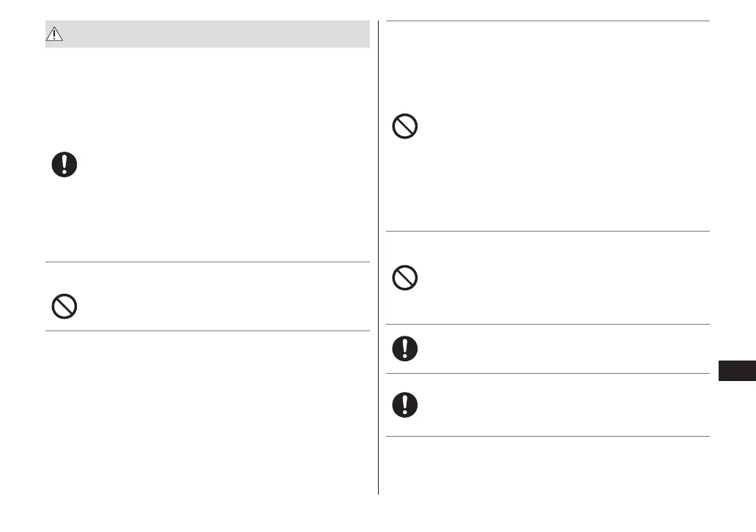The image size is (756, 532).
Task: Click blank area beside the left exclamation icon
Action: (x=220, y=165)
